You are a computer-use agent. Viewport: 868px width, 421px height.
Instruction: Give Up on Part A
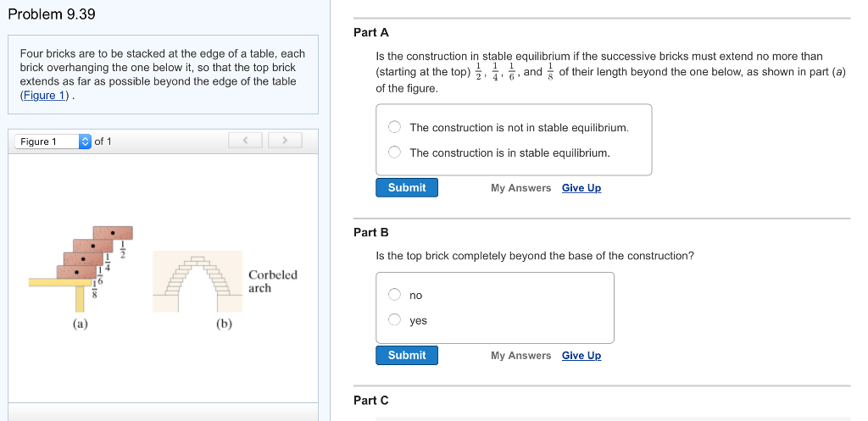(x=581, y=188)
